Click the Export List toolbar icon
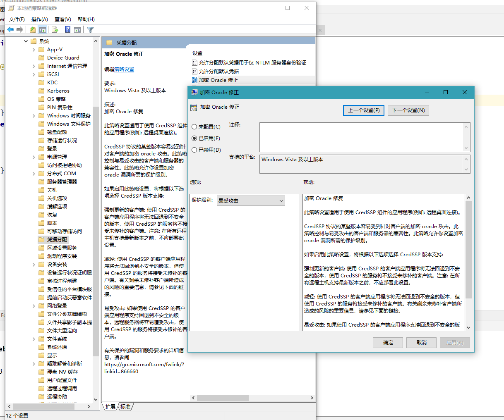This screenshot has height=420, width=504. [x=55, y=30]
